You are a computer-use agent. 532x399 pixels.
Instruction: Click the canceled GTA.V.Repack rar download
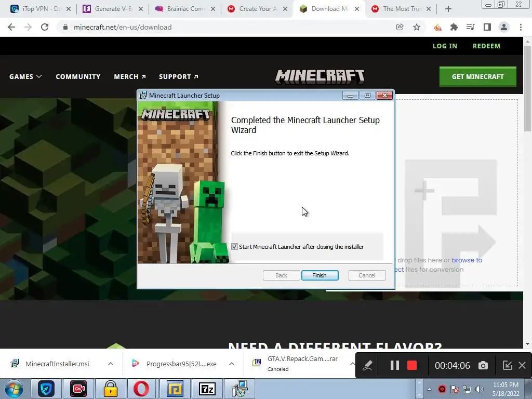pyautogui.click(x=295, y=363)
